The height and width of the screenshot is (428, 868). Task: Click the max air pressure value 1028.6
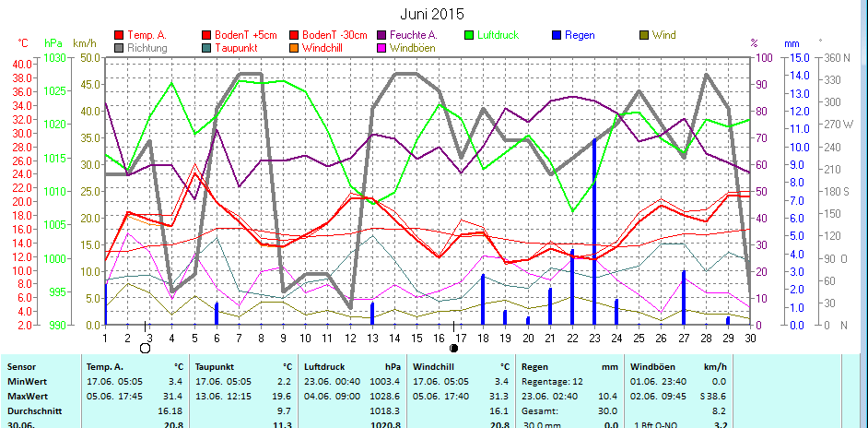pos(384,397)
